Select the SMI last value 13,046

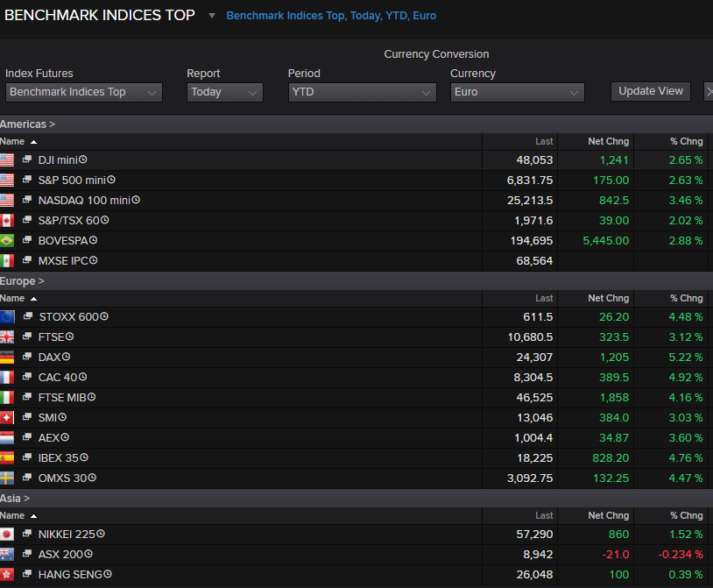click(x=534, y=418)
